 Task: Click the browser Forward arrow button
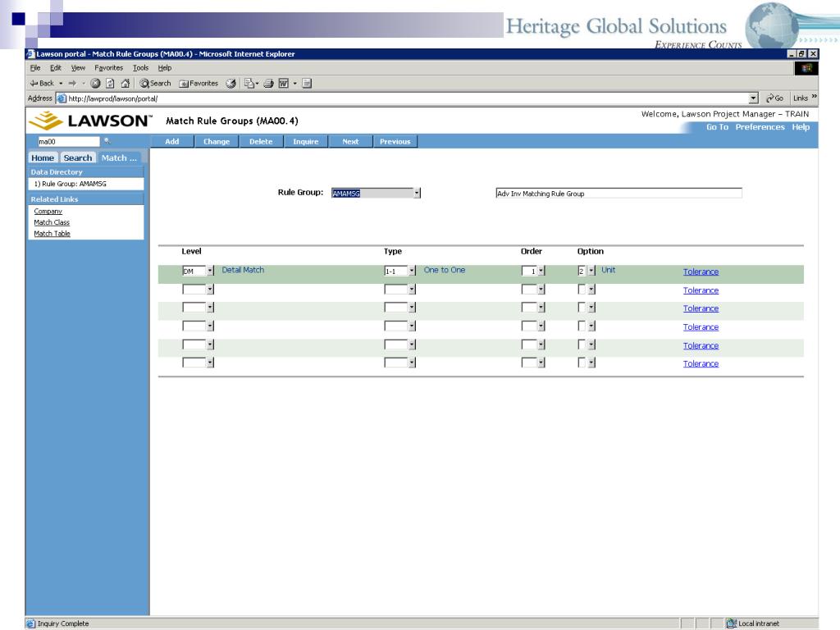click(x=72, y=83)
